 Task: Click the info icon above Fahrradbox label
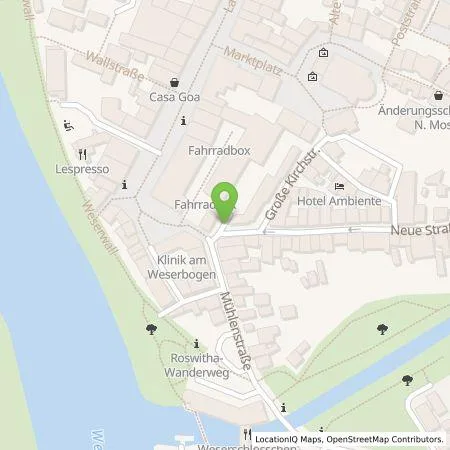click(x=183, y=121)
